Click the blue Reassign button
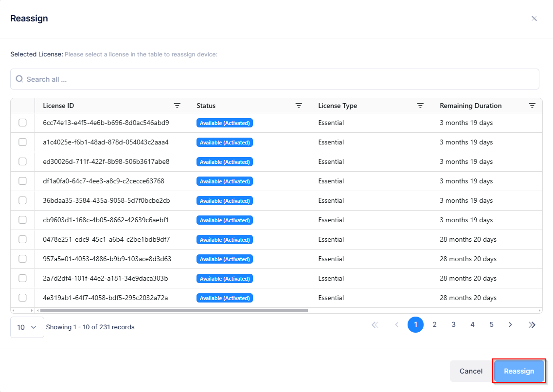This screenshot has width=553, height=392. click(x=519, y=371)
